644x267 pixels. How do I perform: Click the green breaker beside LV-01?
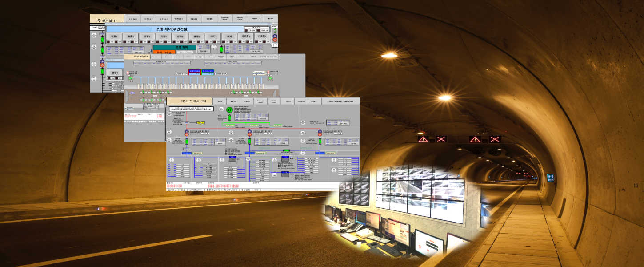(187, 142)
